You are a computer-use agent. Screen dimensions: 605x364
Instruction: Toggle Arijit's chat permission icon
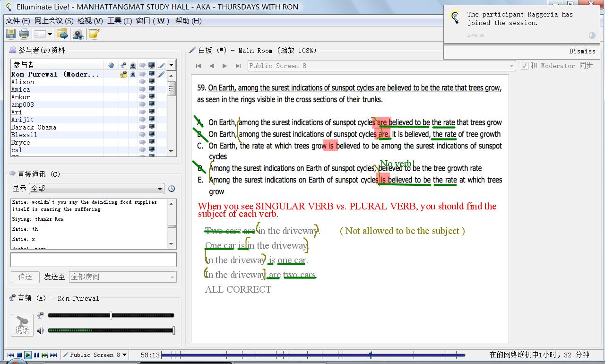coord(142,120)
